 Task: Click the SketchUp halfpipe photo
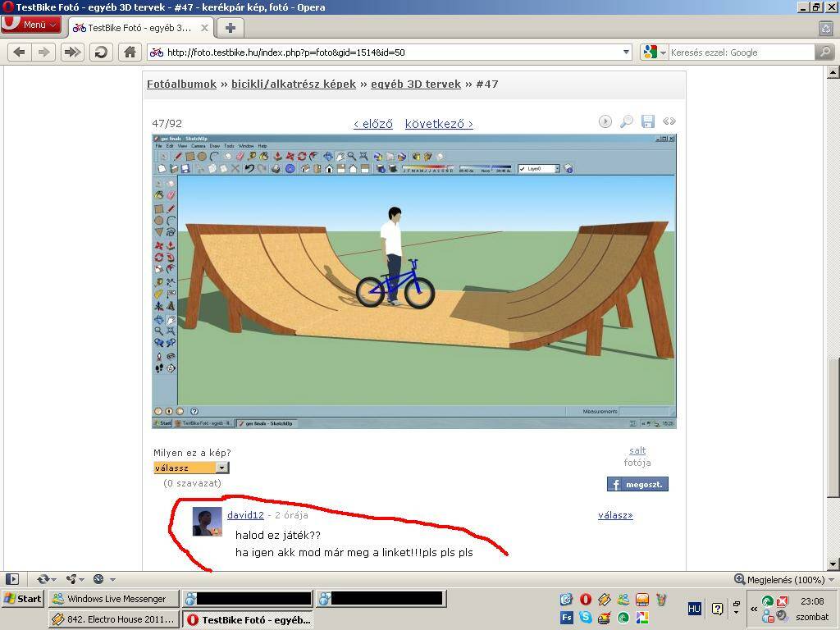pyautogui.click(x=414, y=281)
